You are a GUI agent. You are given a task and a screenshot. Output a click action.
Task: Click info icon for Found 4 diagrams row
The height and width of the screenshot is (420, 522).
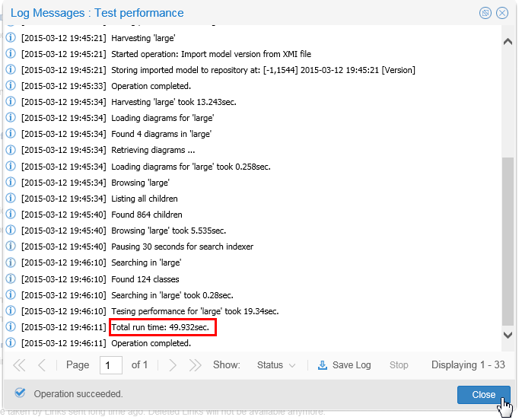[x=11, y=133]
